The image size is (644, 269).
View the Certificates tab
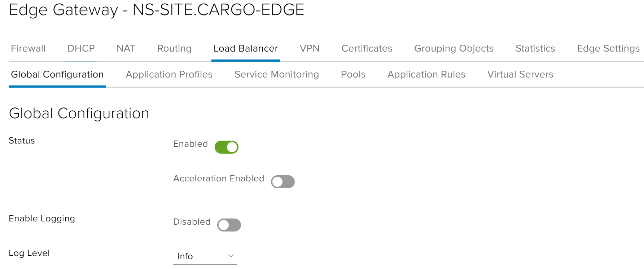point(367,48)
